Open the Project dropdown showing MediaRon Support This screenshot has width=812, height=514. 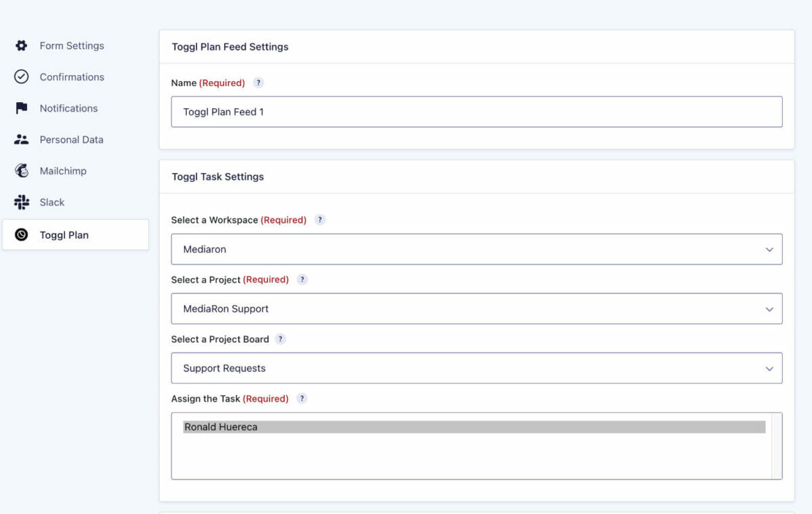tap(476, 309)
